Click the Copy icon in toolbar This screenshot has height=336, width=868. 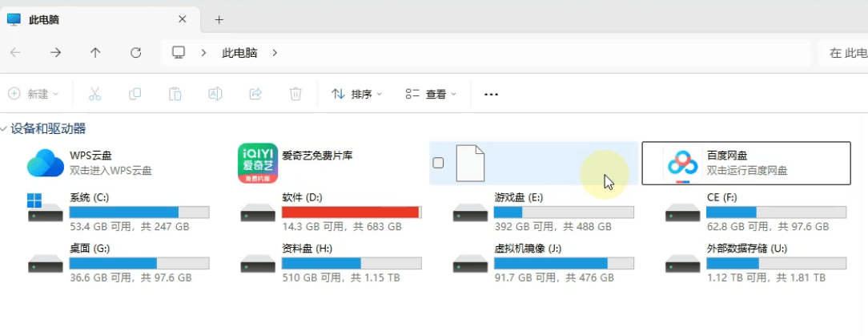(x=135, y=94)
